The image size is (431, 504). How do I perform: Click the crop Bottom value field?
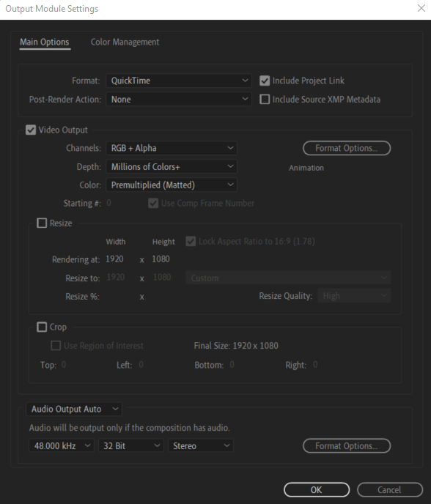tap(232, 365)
